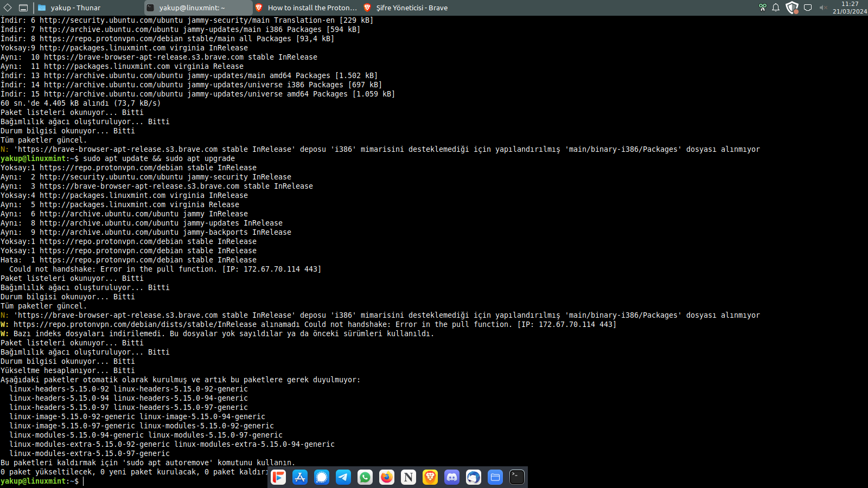Click 'Aynı: 5 http://packages.linuxmint.com virginia Release'
The width and height of the screenshot is (868, 488).
[120, 204]
